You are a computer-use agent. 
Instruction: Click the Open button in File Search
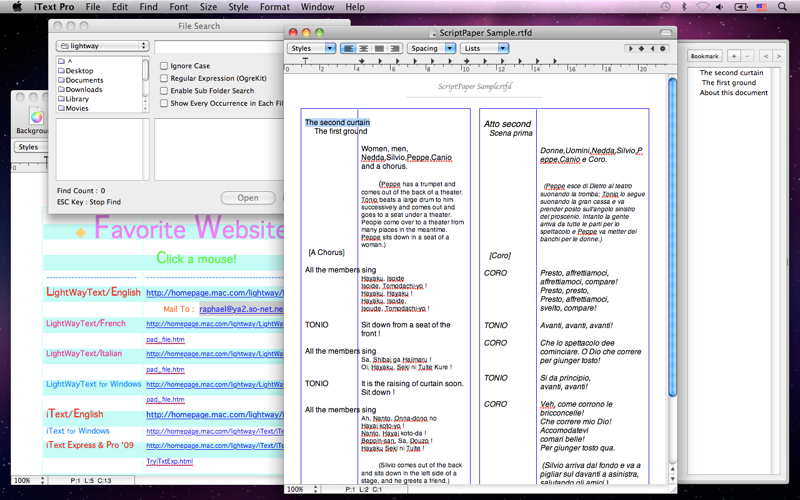[248, 198]
